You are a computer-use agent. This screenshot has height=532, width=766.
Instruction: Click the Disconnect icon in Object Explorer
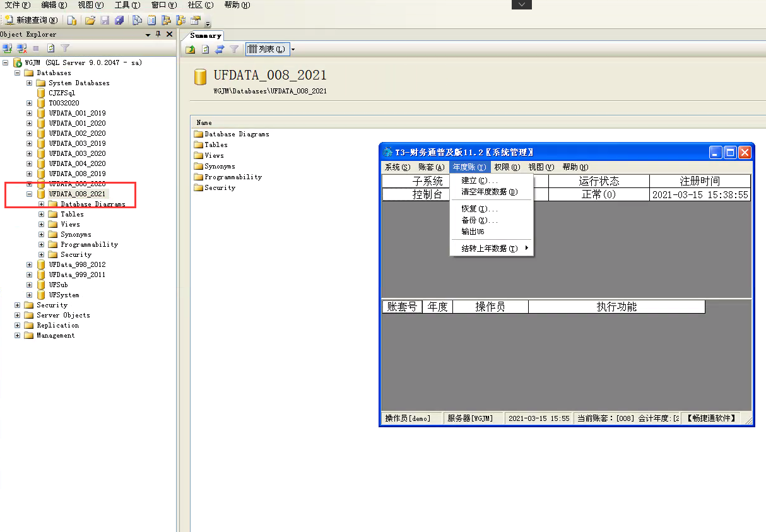[22, 48]
